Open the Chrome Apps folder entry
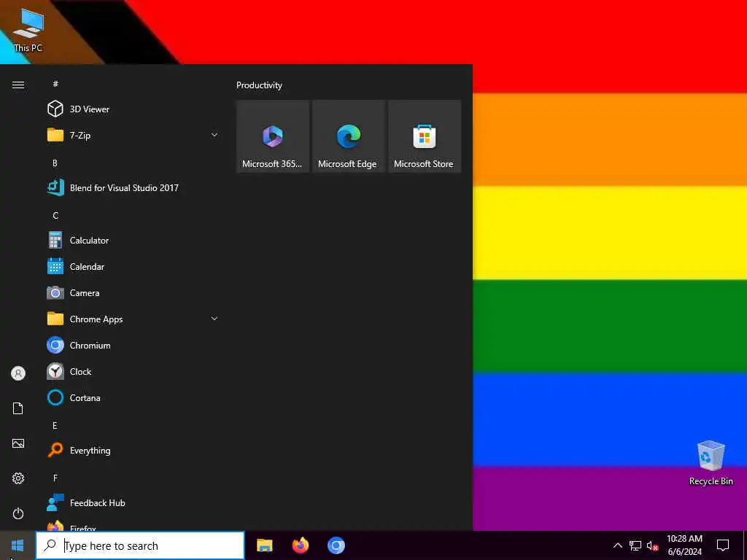Screen dimensions: 747x560 click(x=133, y=319)
